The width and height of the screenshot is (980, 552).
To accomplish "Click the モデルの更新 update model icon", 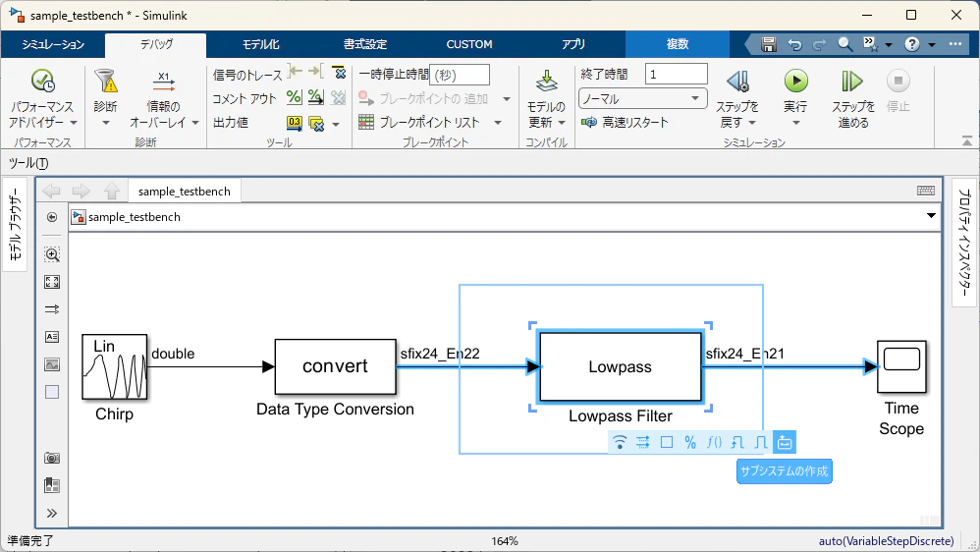I will coord(547,82).
